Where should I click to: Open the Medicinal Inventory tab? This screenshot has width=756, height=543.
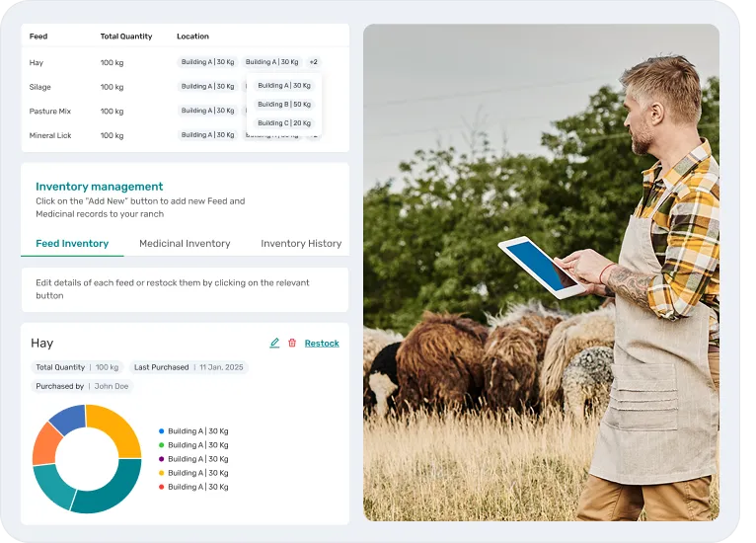point(185,243)
